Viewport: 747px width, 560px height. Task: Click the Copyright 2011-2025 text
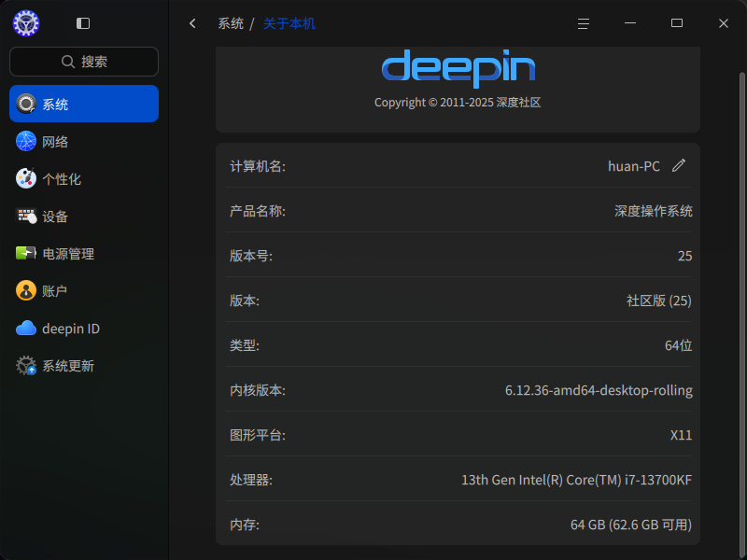[x=458, y=103]
